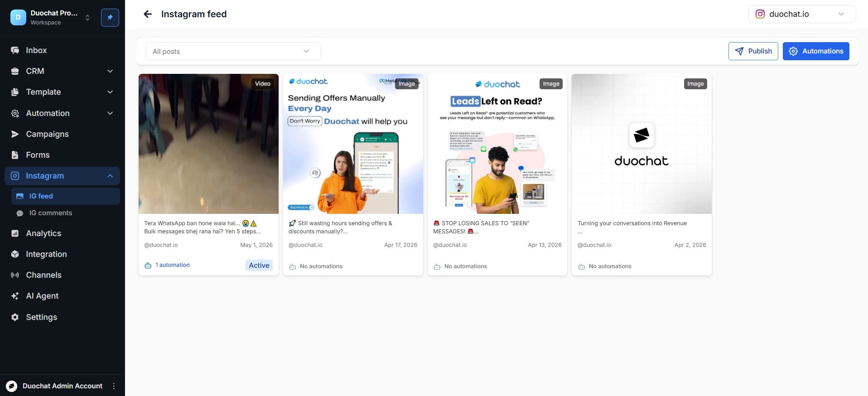Image resolution: width=868 pixels, height=396 pixels.
Task: Click the Template document icon
Action: (x=15, y=92)
